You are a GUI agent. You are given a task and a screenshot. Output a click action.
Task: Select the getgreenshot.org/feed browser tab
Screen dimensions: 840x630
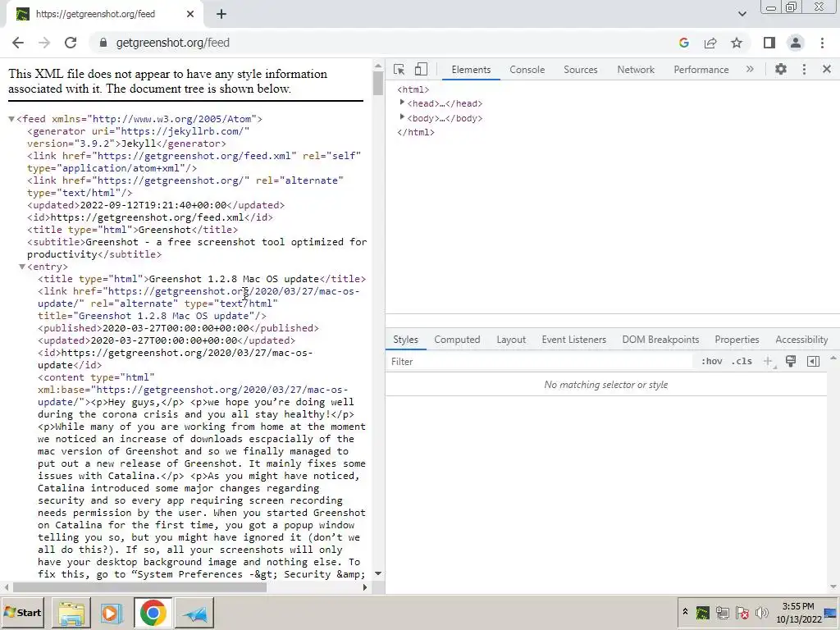[104, 15]
